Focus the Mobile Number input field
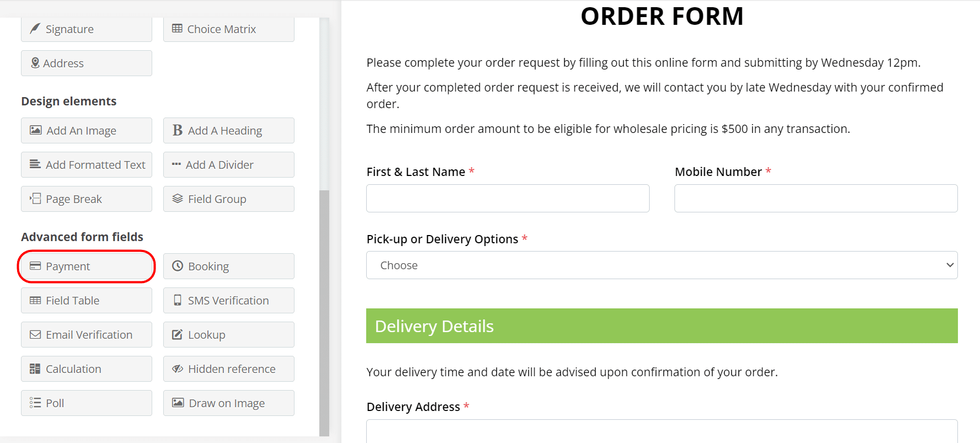980x443 pixels. coord(816,199)
